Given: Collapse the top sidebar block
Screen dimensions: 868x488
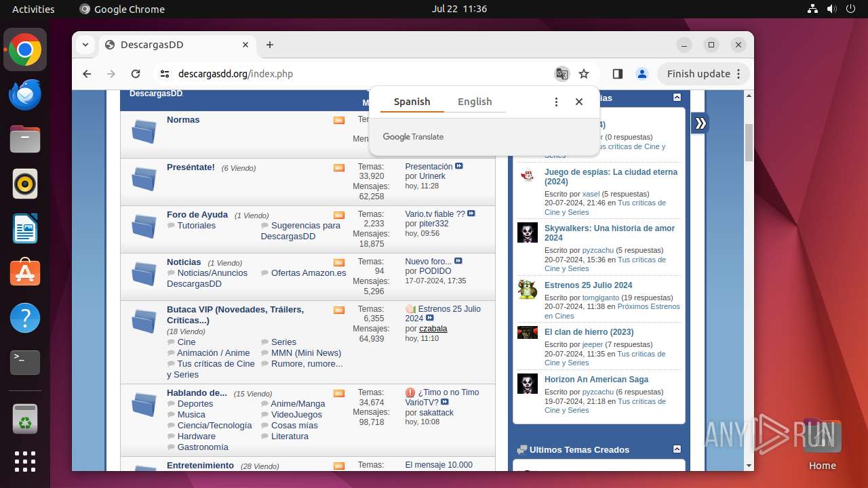Looking at the screenshot, I should (x=677, y=98).
